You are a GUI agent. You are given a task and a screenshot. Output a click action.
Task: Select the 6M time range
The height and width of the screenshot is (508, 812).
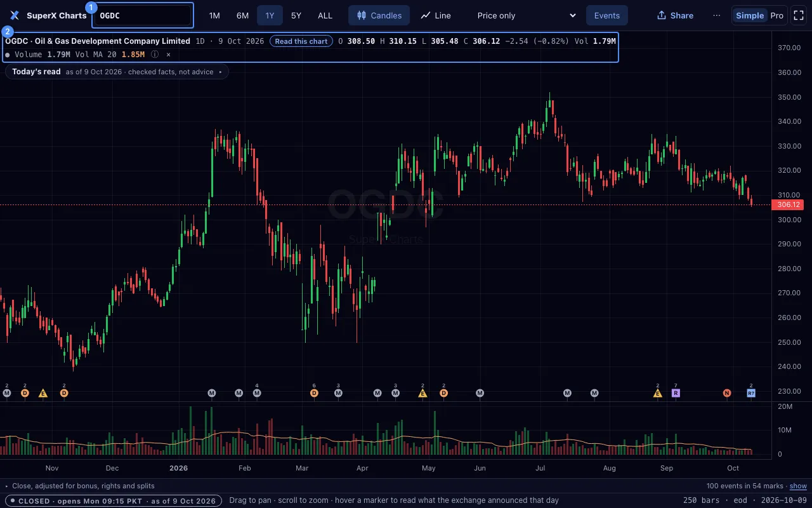click(x=242, y=15)
